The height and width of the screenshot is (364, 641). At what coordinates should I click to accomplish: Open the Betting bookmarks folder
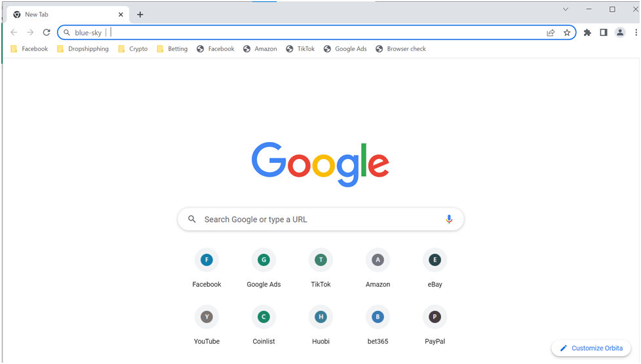[172, 48]
